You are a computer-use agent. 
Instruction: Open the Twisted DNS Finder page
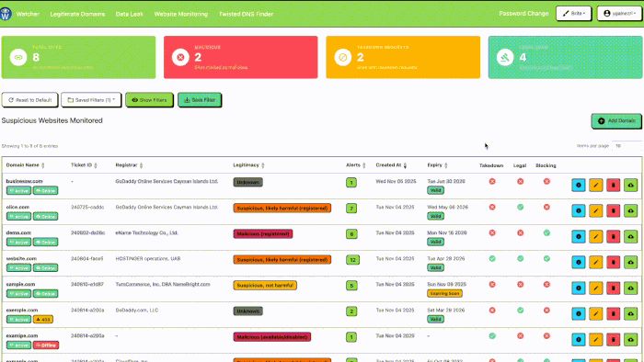coord(246,14)
